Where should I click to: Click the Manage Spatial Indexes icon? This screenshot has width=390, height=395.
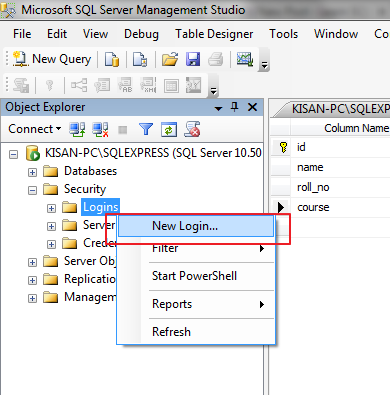click(x=194, y=85)
